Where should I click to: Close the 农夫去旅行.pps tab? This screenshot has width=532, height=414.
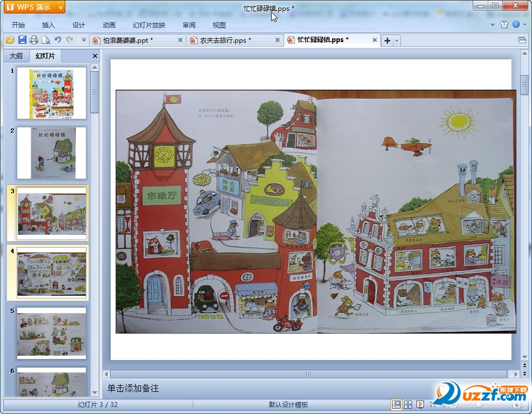(x=277, y=40)
